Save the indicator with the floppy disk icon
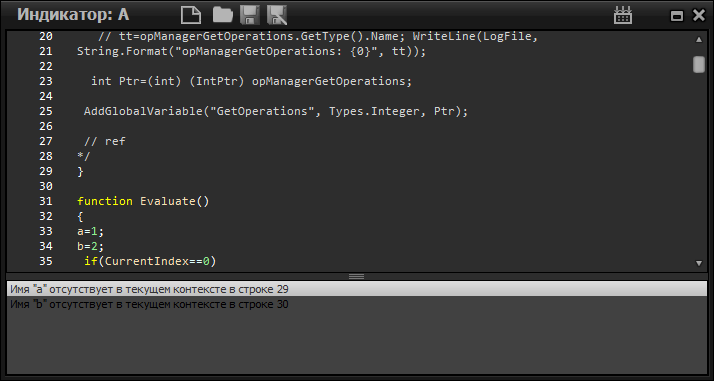This screenshot has width=714, height=381. click(x=250, y=15)
